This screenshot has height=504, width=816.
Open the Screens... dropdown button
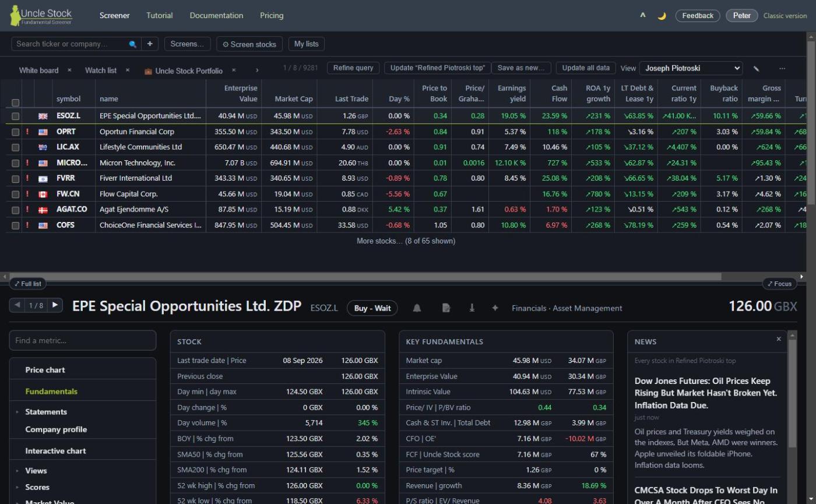188,44
